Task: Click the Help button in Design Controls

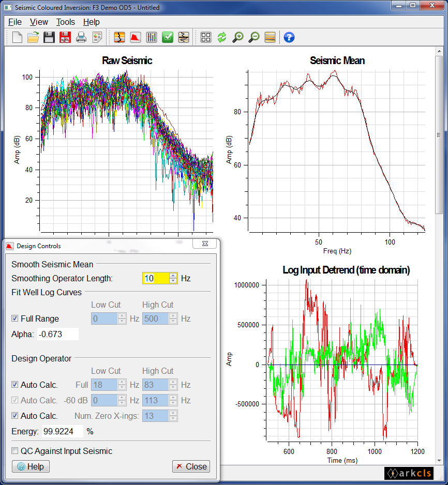Action: (x=31, y=466)
